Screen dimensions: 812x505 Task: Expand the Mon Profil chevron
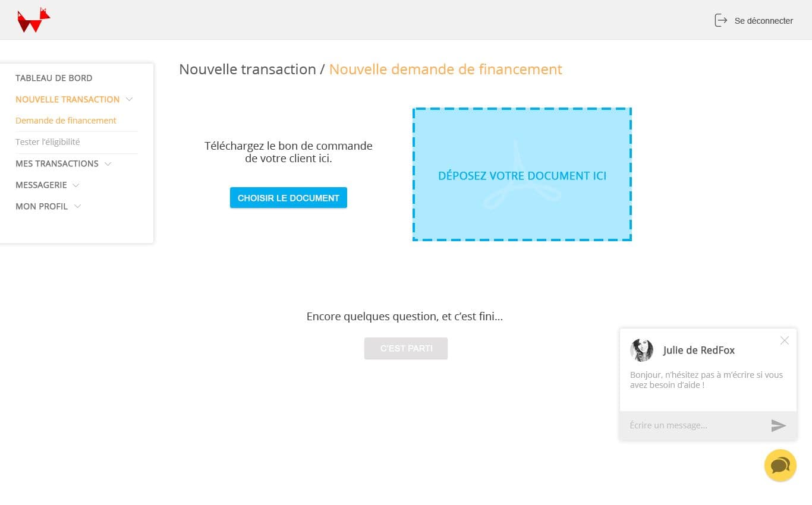pyautogui.click(x=77, y=206)
